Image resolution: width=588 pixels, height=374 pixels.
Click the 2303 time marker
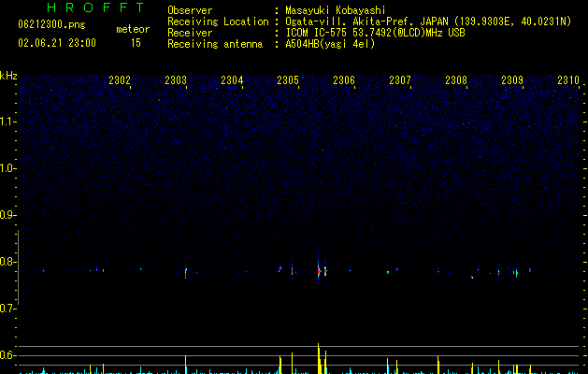(176, 80)
